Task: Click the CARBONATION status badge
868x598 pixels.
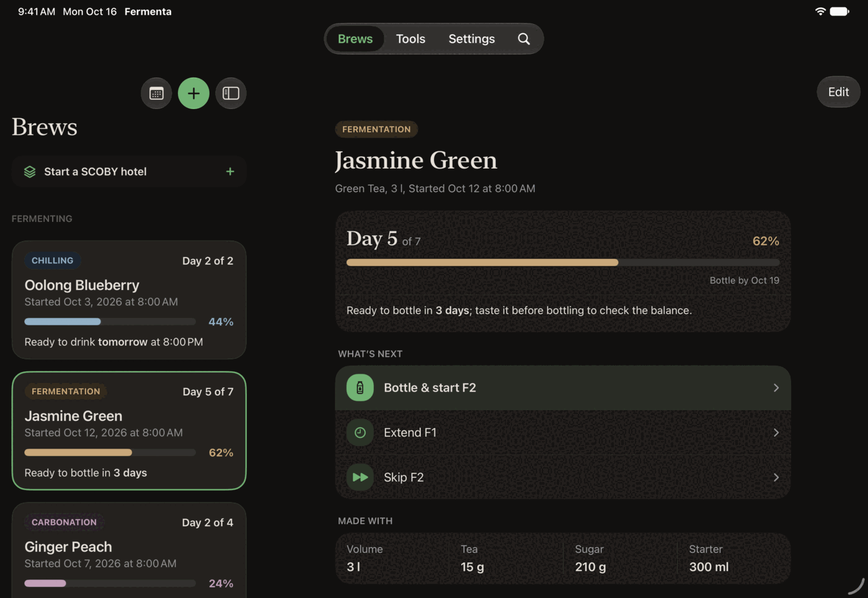Action: [x=64, y=522]
